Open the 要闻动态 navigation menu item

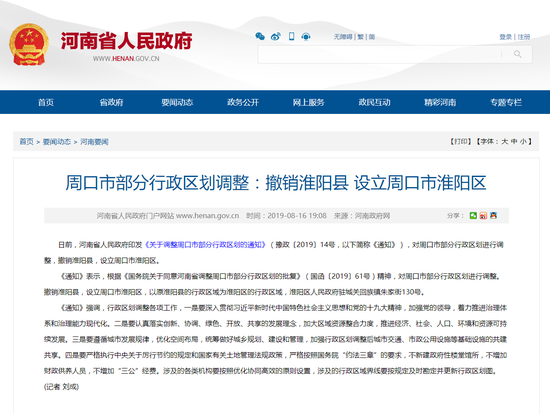[177, 102]
